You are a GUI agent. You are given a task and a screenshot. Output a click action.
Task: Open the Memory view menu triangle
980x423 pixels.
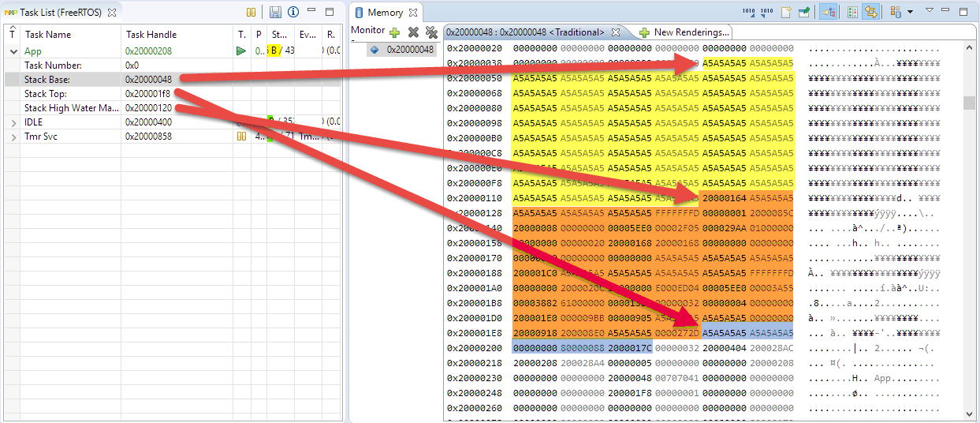929,11
